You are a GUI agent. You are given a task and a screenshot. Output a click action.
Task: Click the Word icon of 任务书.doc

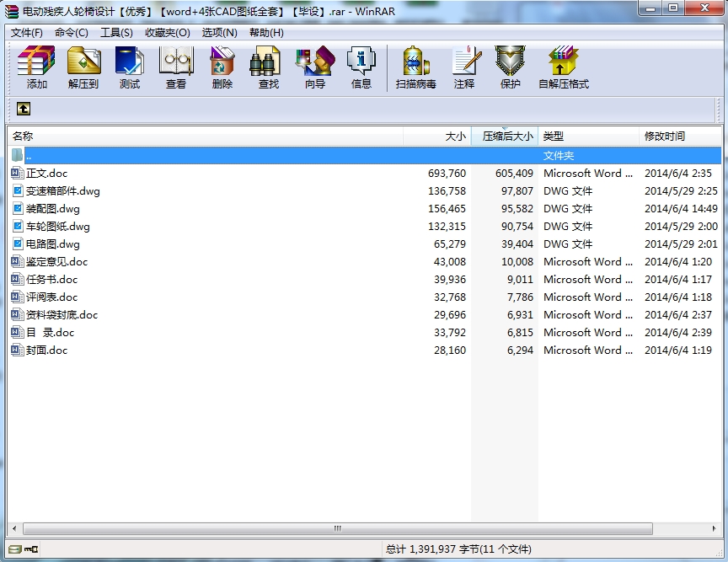click(x=18, y=279)
